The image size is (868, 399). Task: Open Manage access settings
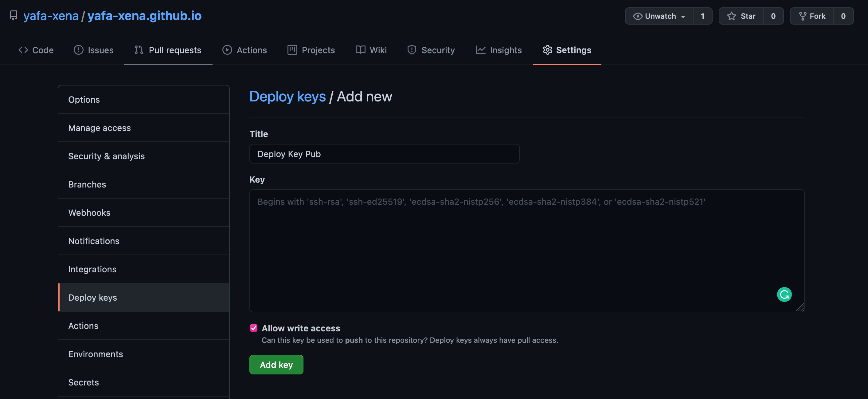point(144,128)
